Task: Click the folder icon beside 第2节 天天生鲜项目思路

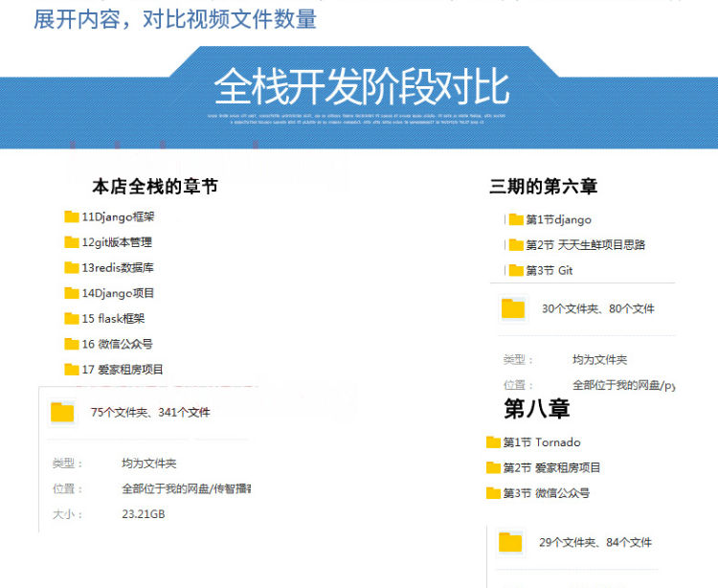Action: [516, 245]
